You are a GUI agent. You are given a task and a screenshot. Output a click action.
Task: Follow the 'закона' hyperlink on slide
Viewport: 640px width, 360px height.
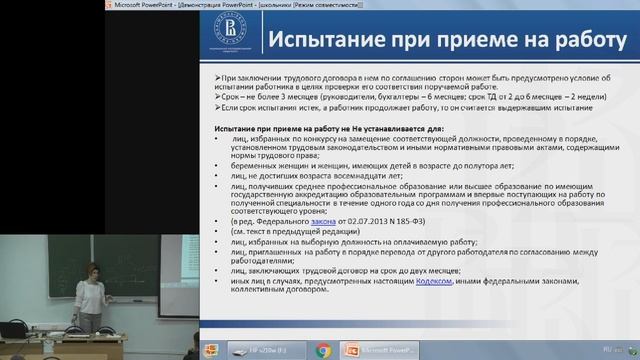tap(323, 221)
